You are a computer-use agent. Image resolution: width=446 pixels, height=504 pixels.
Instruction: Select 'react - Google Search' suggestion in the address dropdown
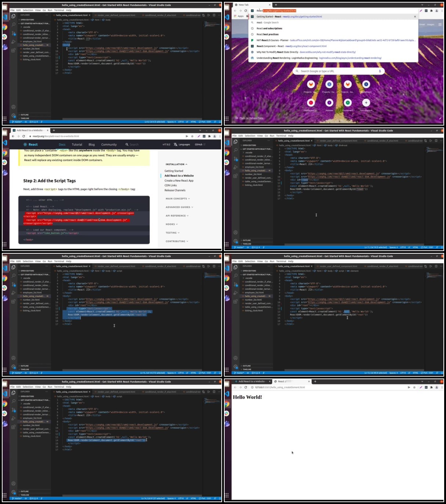coord(333,22)
